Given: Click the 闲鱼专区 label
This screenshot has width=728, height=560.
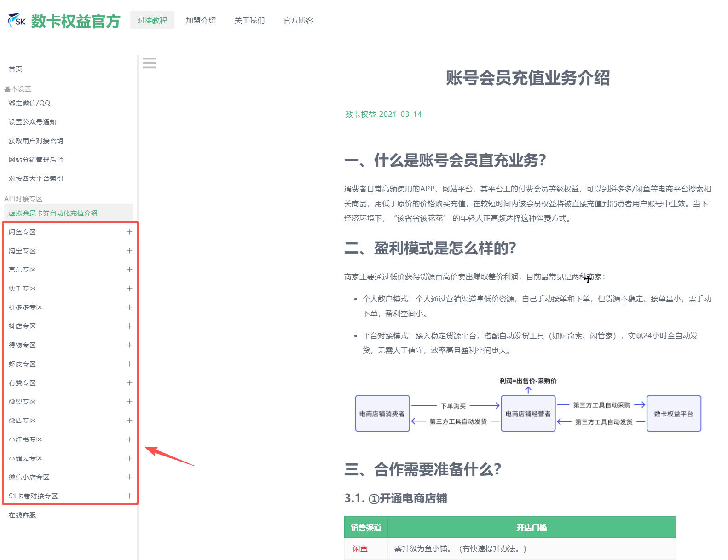Looking at the screenshot, I should point(23,232).
